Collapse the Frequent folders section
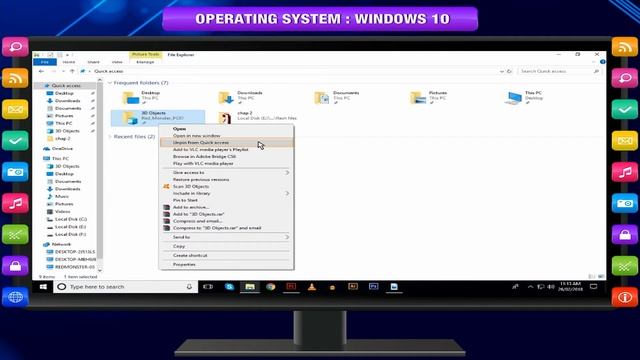 pyautogui.click(x=110, y=83)
